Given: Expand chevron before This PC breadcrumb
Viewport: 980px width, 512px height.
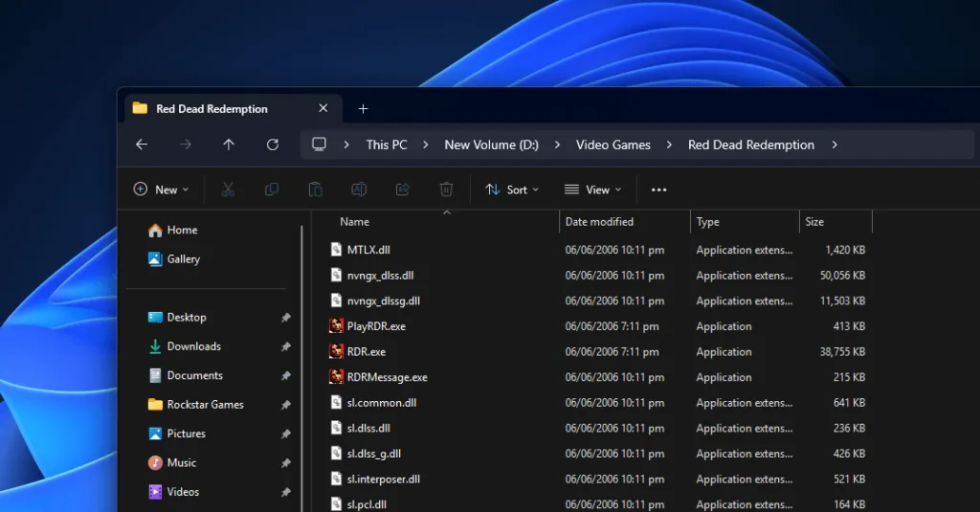Looking at the screenshot, I should [x=346, y=145].
